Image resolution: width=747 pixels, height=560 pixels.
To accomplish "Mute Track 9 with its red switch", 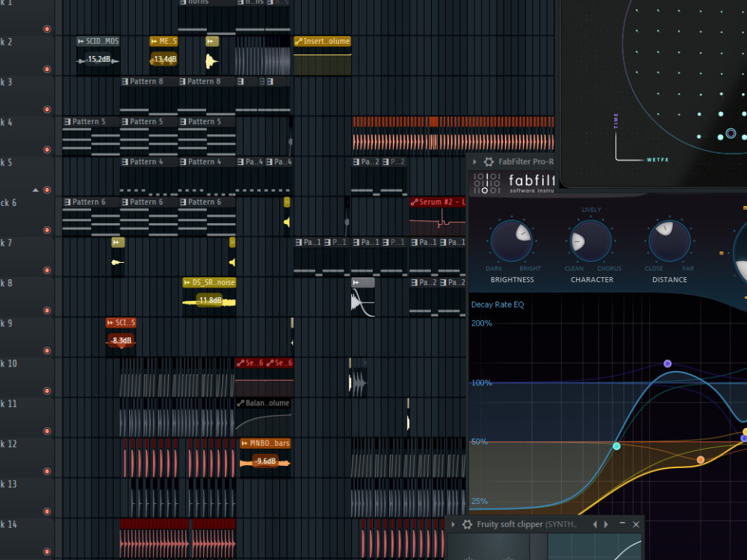I will (x=46, y=350).
